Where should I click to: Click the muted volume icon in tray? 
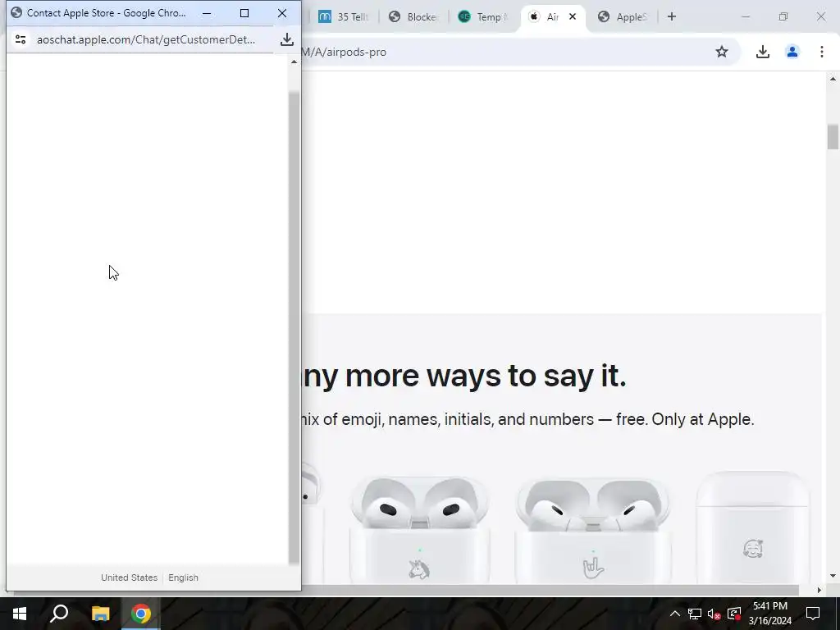[714, 614]
